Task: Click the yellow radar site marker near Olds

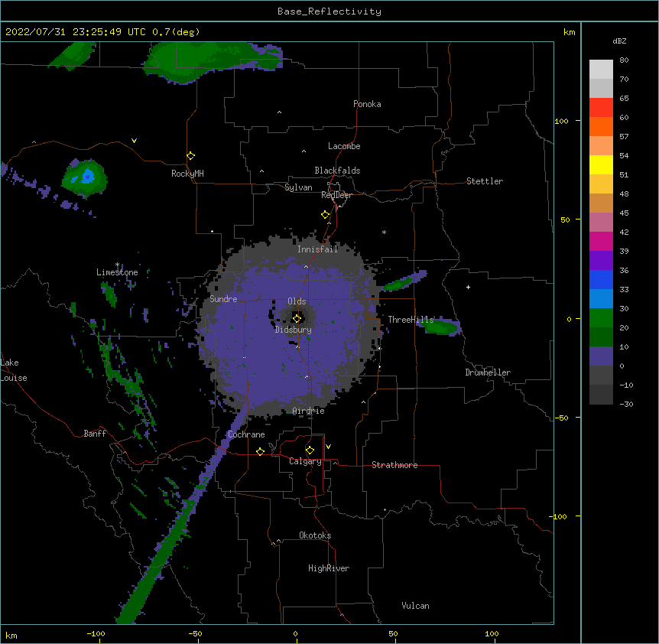Action: [x=297, y=318]
